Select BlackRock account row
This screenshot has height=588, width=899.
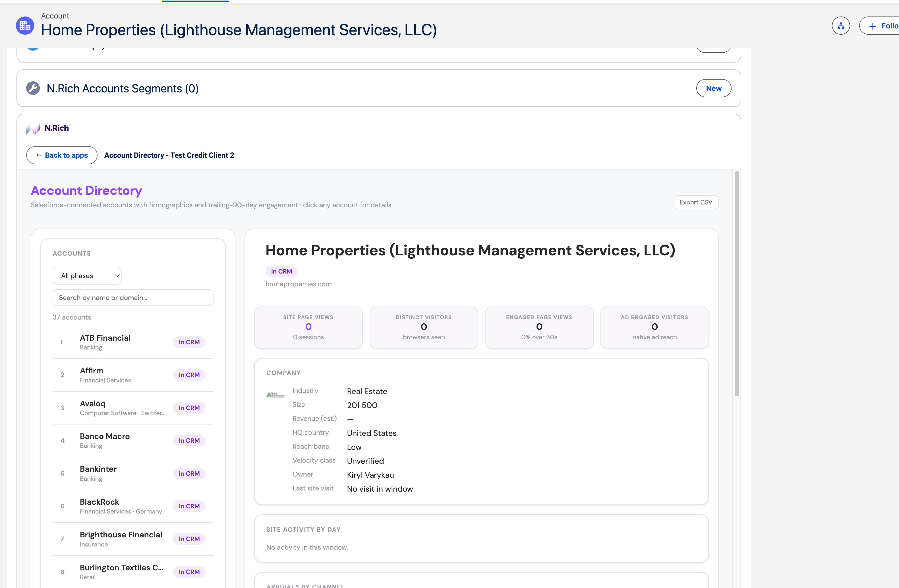point(133,506)
